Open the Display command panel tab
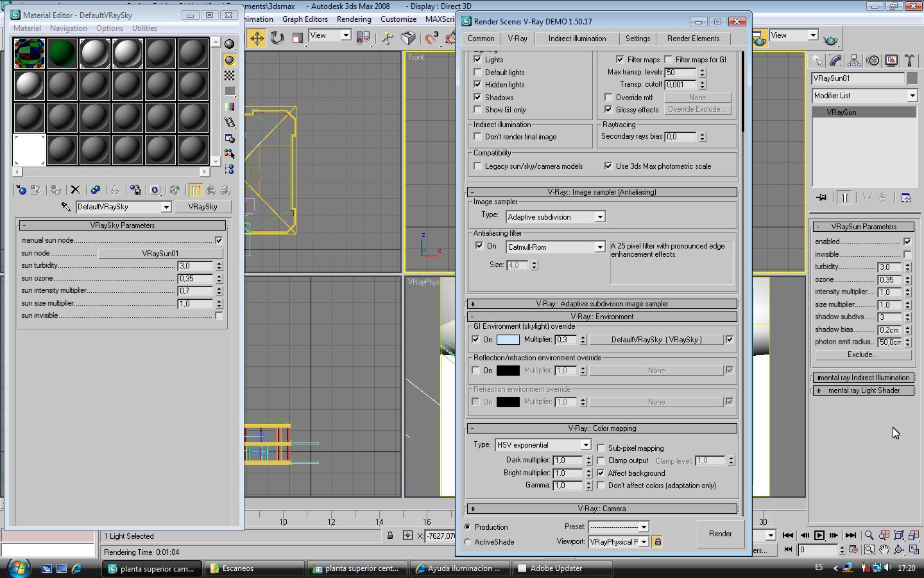This screenshot has width=924, height=578. click(891, 60)
